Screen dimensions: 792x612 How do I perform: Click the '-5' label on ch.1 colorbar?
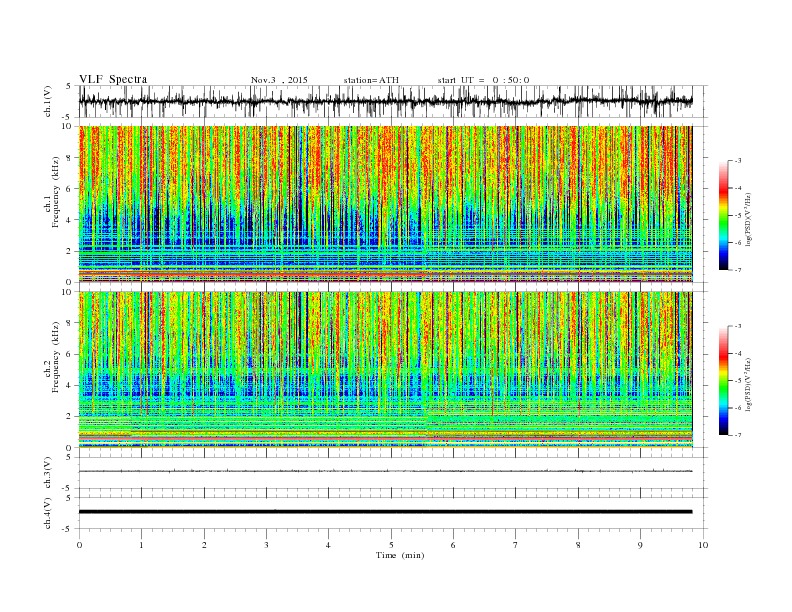tap(738, 216)
